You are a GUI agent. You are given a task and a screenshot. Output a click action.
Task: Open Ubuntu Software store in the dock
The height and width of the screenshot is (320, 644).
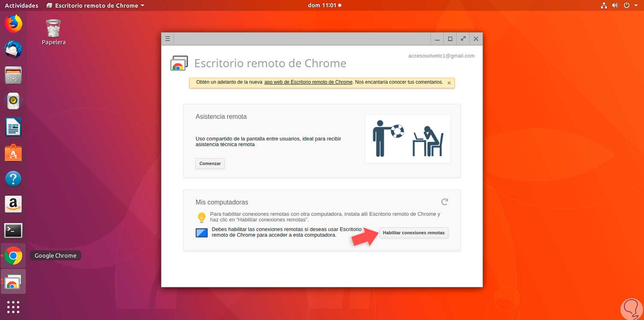[13, 153]
